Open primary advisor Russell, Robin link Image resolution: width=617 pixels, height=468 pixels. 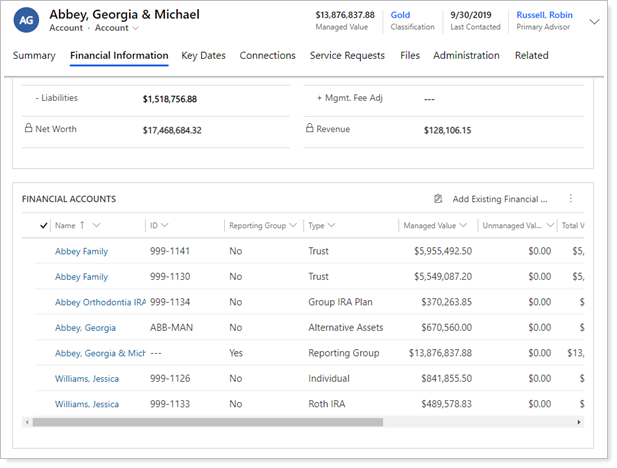[x=545, y=15]
